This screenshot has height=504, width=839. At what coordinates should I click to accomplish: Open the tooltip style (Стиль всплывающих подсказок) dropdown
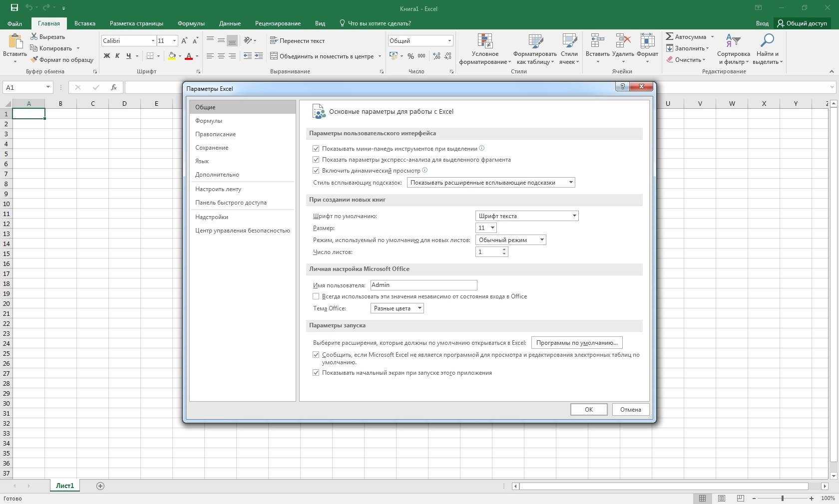click(491, 183)
